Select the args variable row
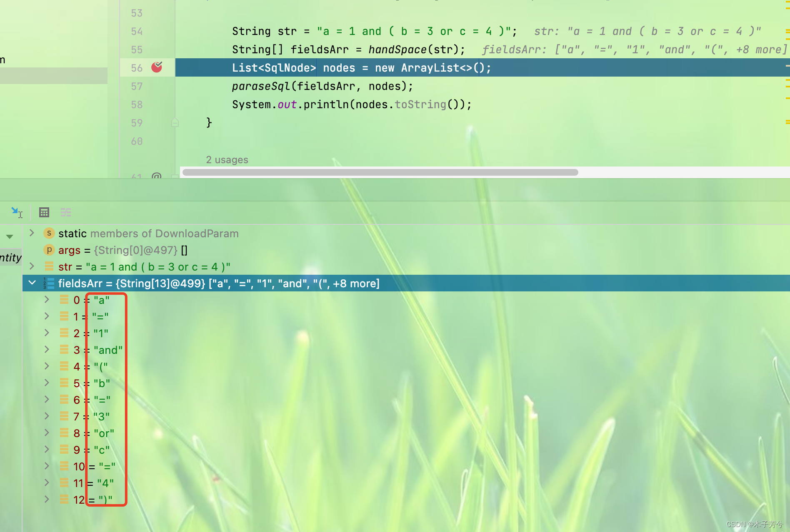 coord(406,250)
